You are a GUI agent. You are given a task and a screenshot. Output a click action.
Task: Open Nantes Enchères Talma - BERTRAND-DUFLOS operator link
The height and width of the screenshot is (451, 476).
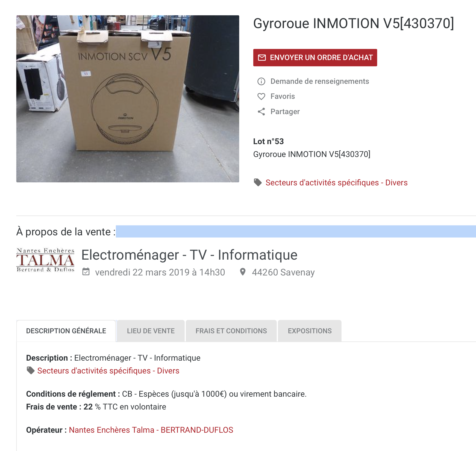[x=151, y=430]
